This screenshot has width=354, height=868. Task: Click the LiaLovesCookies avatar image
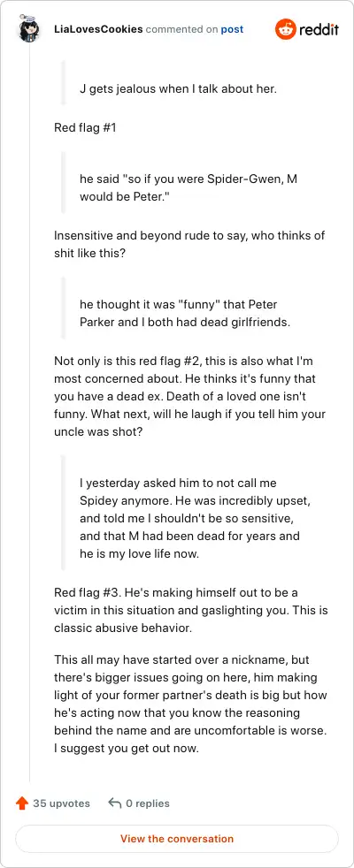click(x=29, y=29)
